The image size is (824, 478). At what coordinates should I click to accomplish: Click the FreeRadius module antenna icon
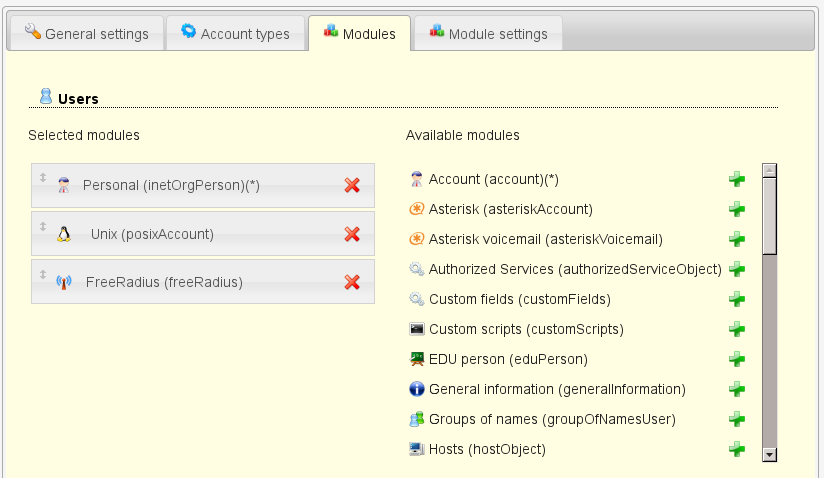pos(64,282)
